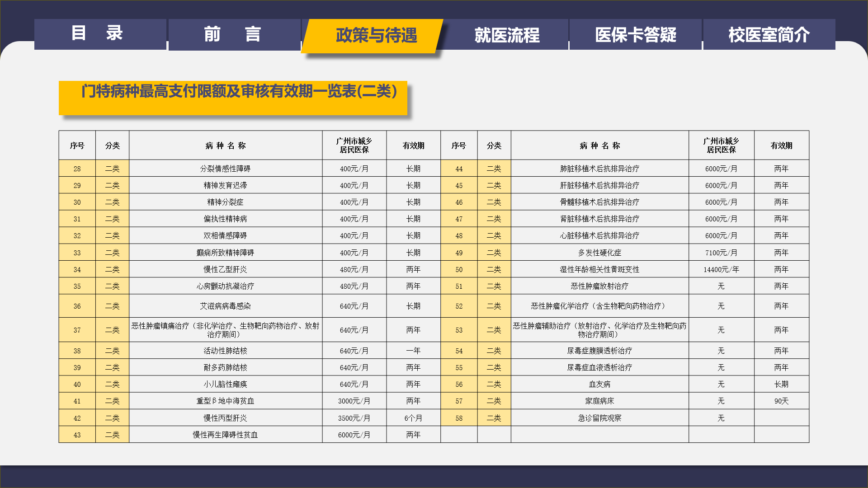Image resolution: width=868 pixels, height=488 pixels.
Task: Click the cell 慢性再生障碍性贫血
Action: pyautogui.click(x=226, y=435)
